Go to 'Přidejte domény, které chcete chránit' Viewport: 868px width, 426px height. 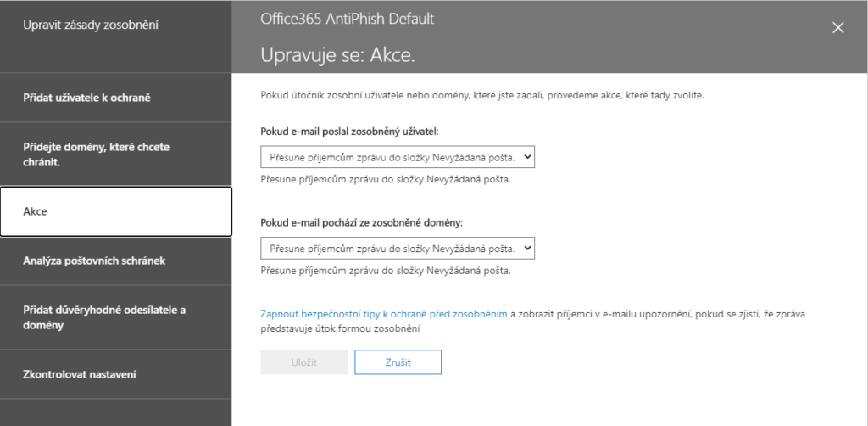(x=115, y=154)
